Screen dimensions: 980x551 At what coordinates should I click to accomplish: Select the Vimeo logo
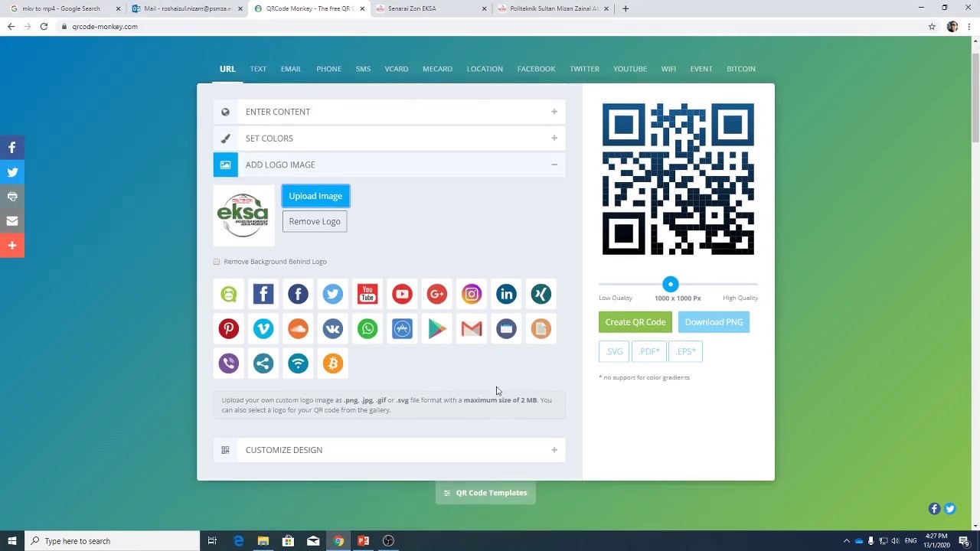tap(263, 328)
